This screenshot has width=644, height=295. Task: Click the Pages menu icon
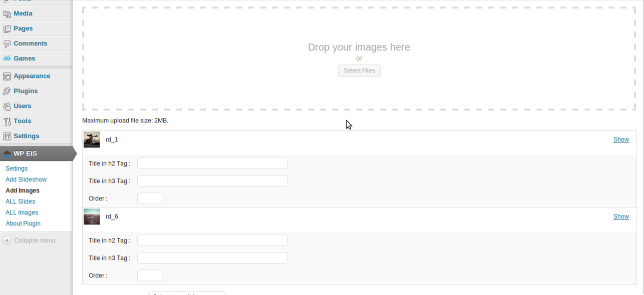point(7,28)
